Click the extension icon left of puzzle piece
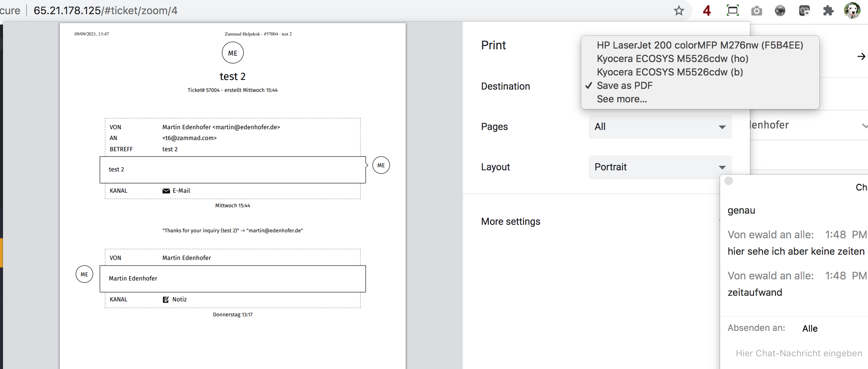The width and height of the screenshot is (868, 369). click(x=804, y=10)
